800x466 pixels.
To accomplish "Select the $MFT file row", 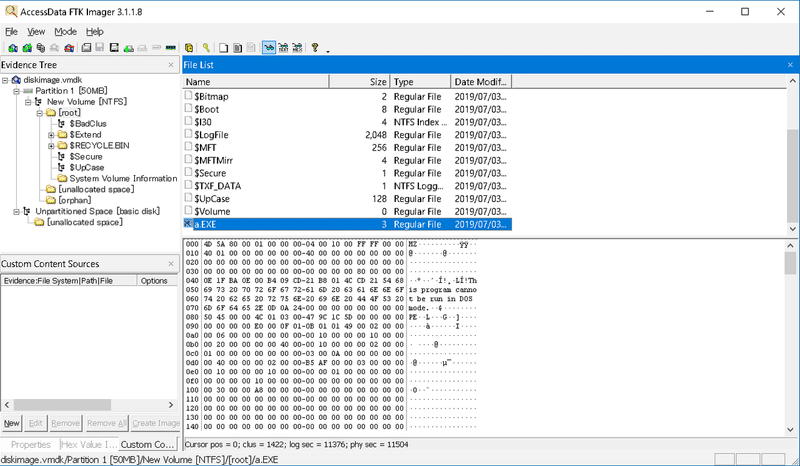I will [x=347, y=148].
